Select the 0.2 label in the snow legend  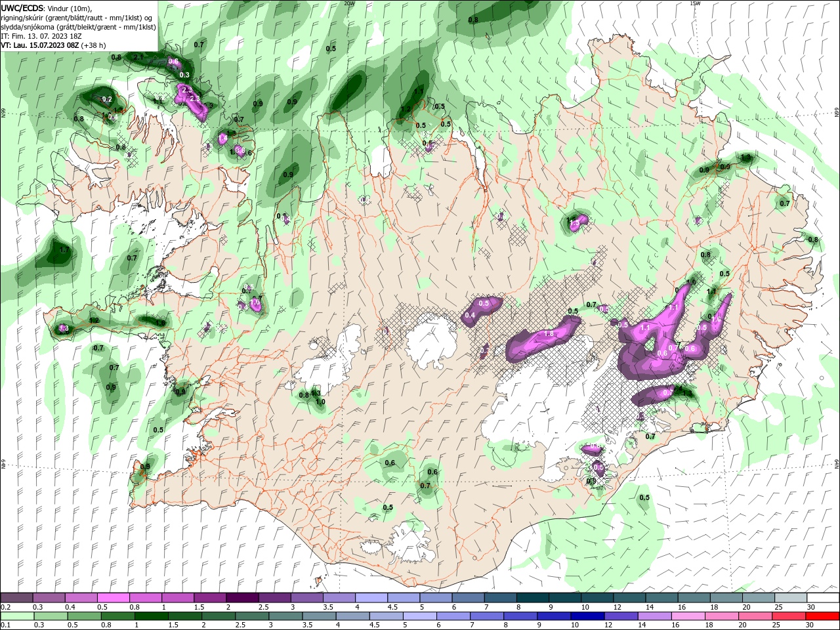[6, 607]
